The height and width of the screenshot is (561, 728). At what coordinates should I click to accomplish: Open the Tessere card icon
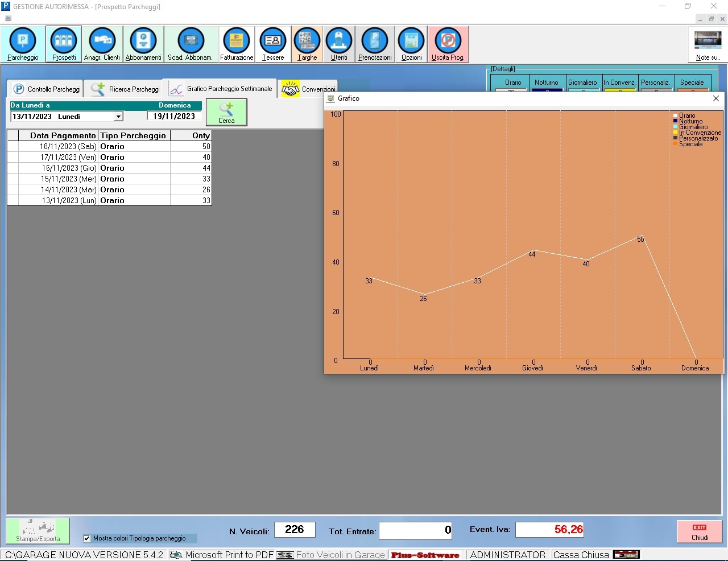point(273,44)
